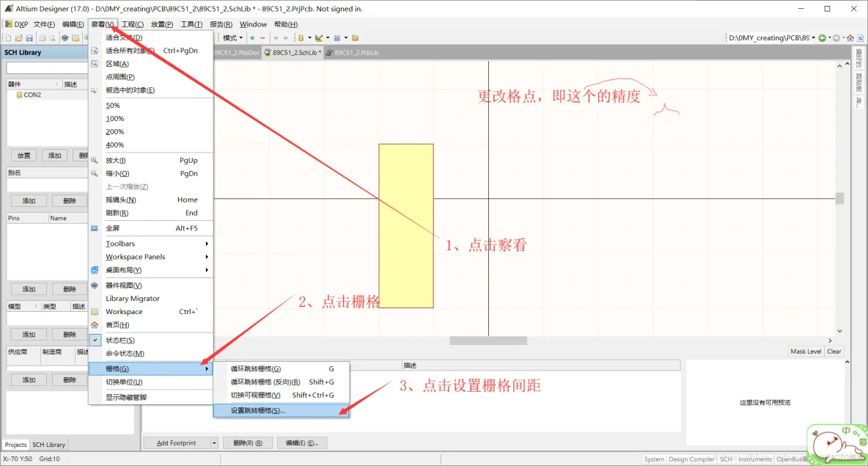Select Cycle Snap Grid (循环跳转栅格(G)) entry
Screen dimensions: 868x466
click(x=282, y=368)
